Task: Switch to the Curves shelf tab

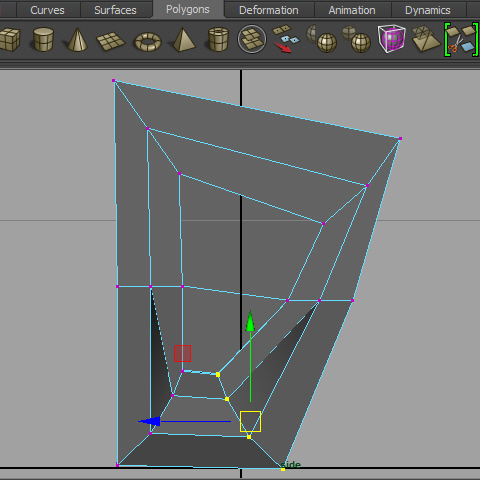Action: click(x=47, y=10)
